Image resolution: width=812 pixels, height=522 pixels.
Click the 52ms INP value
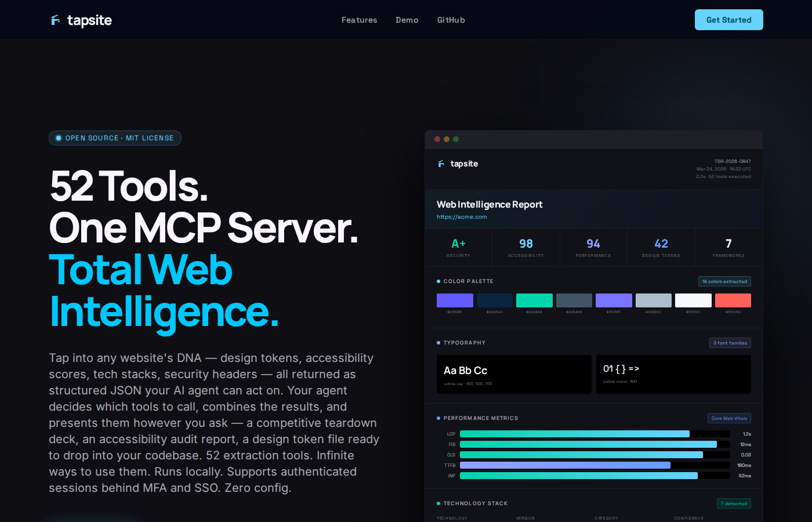(745, 476)
